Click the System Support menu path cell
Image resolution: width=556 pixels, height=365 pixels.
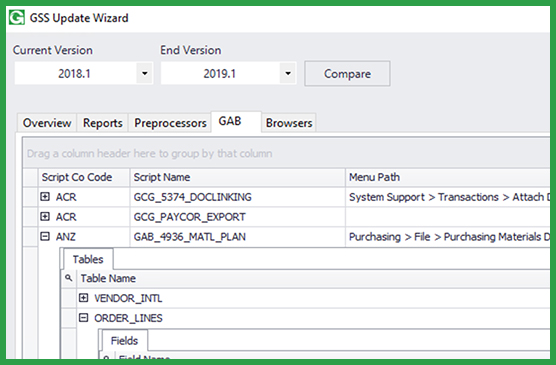point(448,197)
